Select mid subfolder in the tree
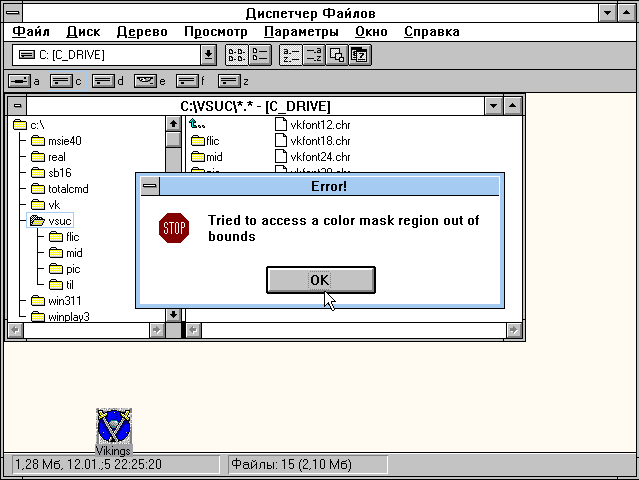The image size is (639, 480). [x=66, y=253]
